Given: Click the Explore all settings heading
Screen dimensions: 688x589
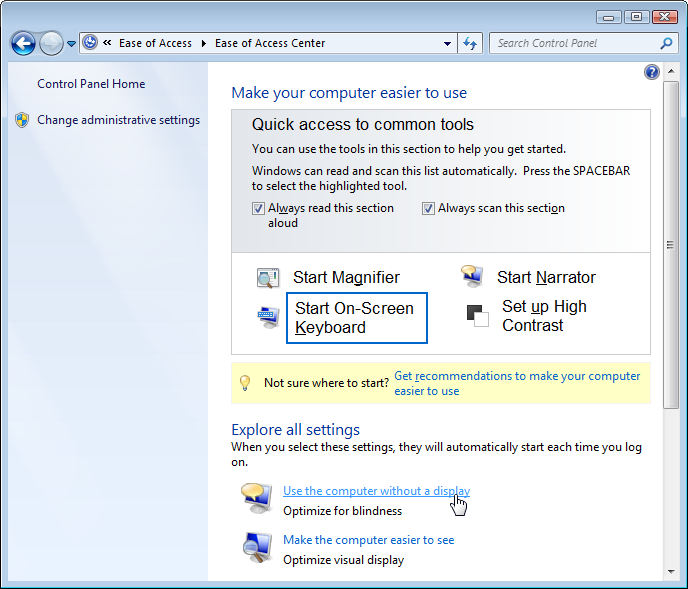Looking at the screenshot, I should (295, 430).
